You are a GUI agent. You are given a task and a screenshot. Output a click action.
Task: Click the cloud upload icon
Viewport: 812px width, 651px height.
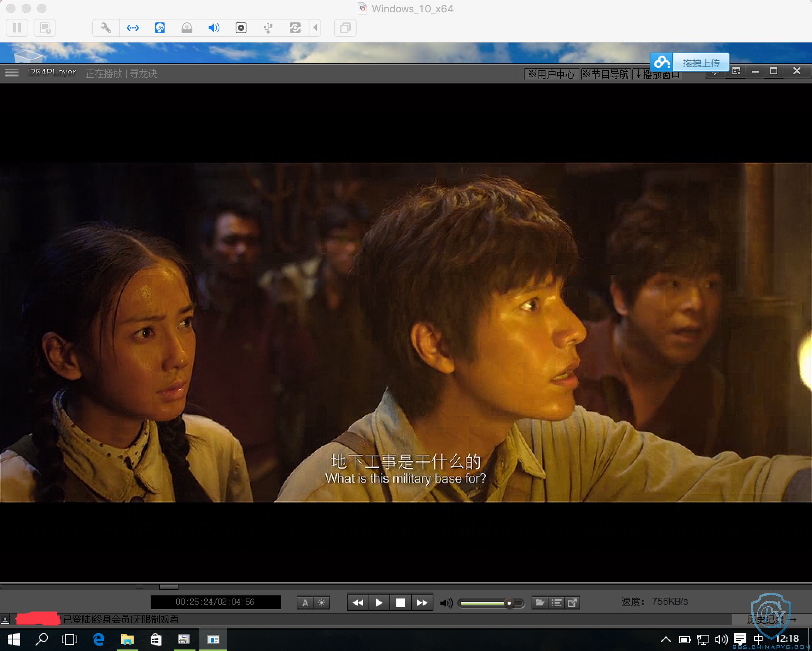(662, 62)
